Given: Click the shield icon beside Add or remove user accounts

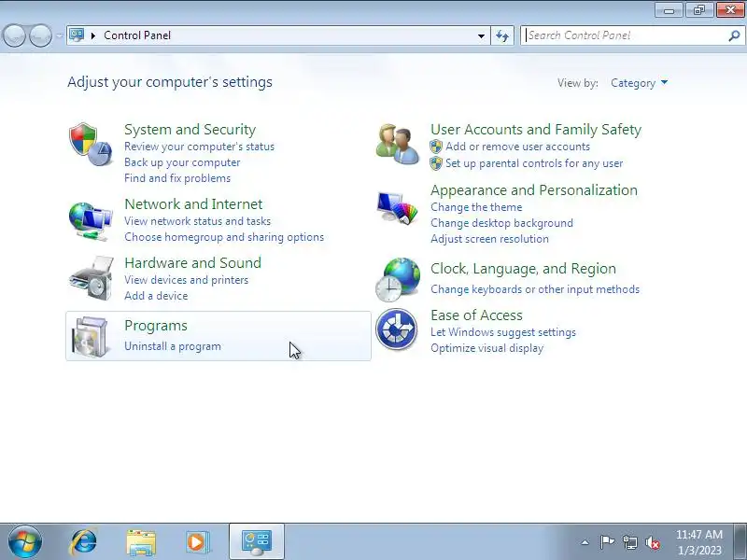Looking at the screenshot, I should click(436, 147).
